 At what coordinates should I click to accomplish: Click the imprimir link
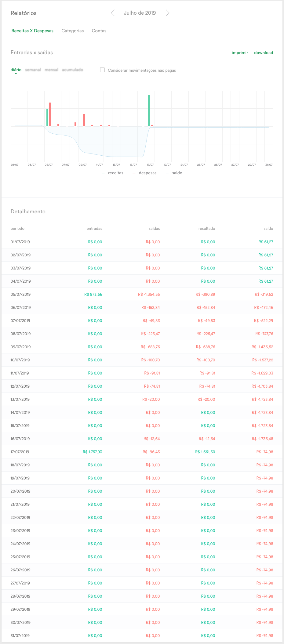pyautogui.click(x=240, y=52)
